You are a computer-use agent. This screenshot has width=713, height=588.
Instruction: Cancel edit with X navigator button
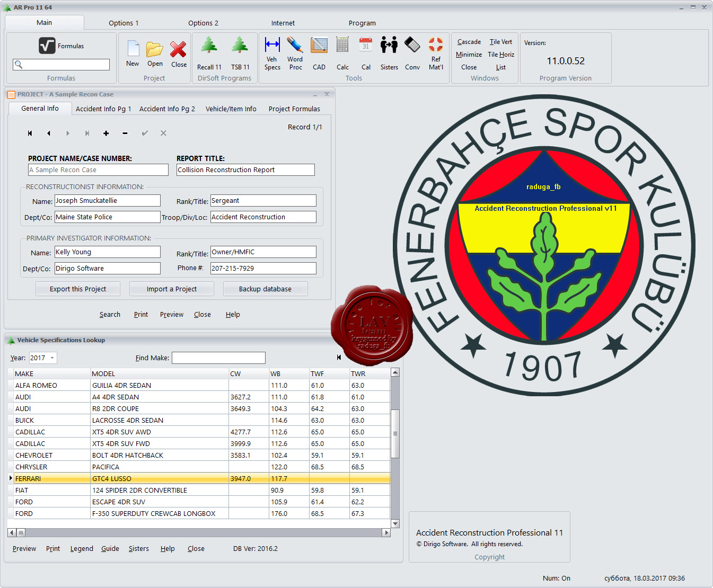163,133
